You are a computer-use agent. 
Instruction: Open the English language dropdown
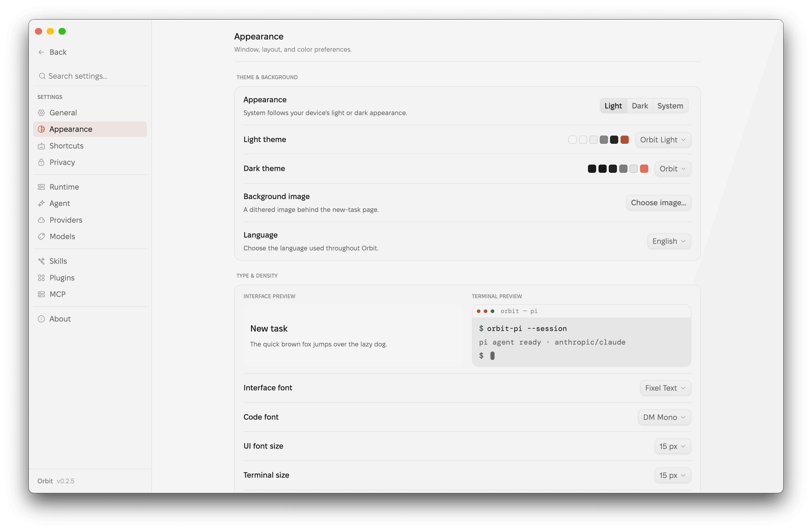669,241
